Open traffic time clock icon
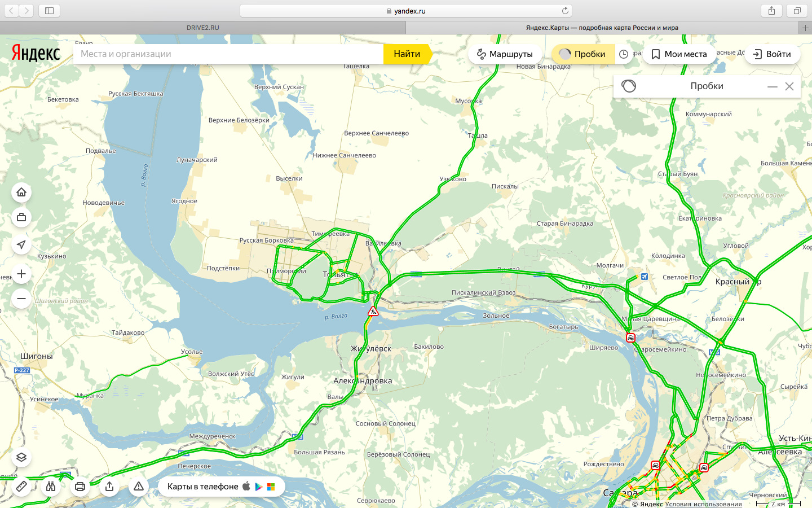Viewport: 812px width, 508px height. (x=624, y=54)
